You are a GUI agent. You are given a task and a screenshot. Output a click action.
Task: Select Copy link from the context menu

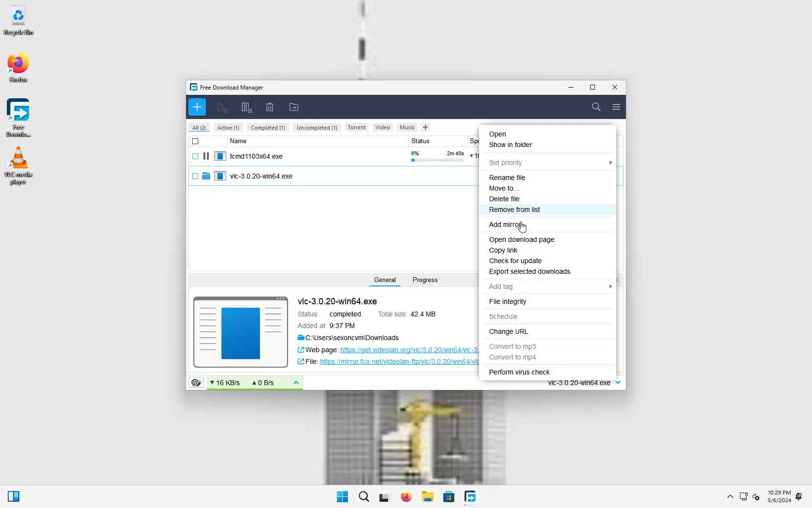click(548, 250)
